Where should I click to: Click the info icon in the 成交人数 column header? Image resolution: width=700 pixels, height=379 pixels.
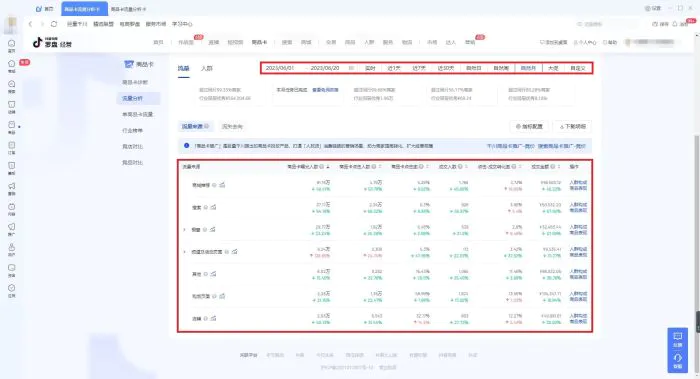click(460, 167)
